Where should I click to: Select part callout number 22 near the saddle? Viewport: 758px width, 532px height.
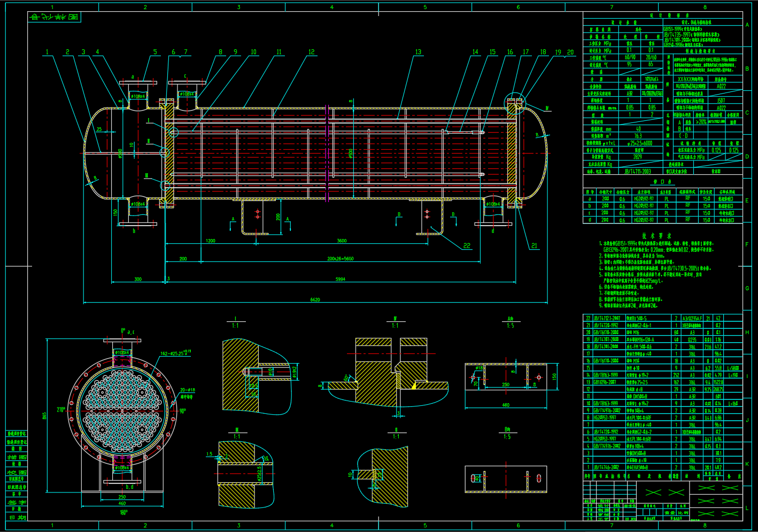pos(467,245)
